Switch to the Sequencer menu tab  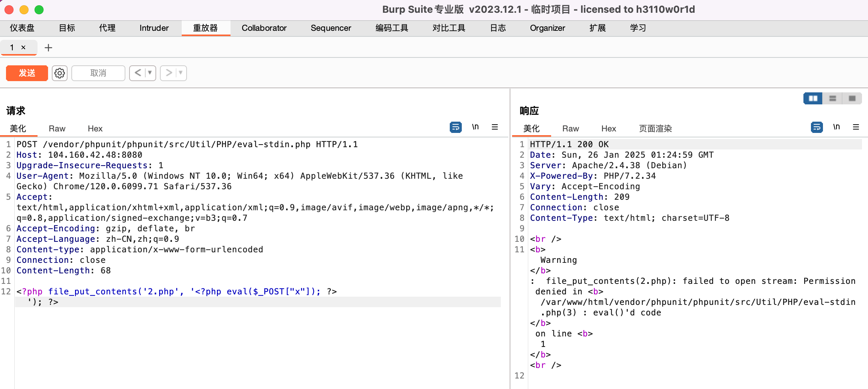tap(330, 28)
